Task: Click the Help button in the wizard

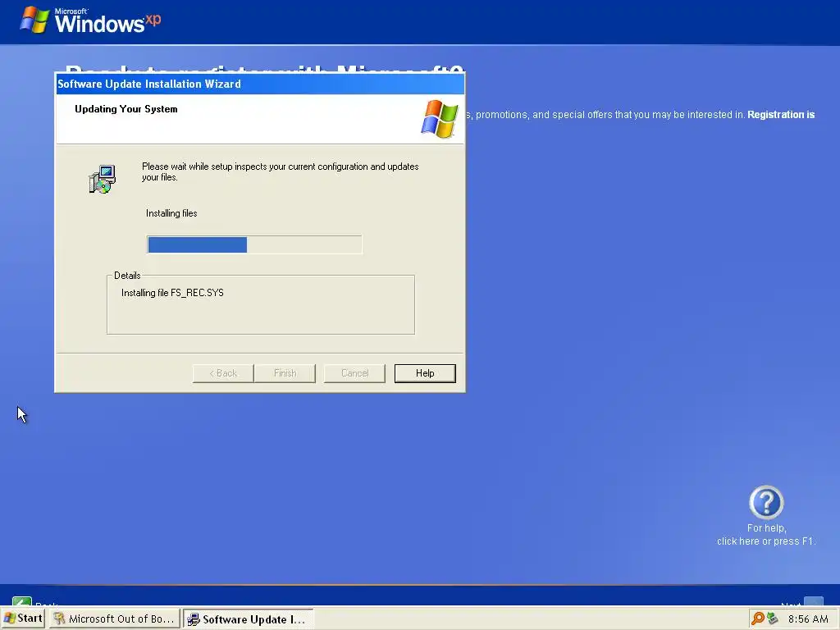Action: pos(425,373)
